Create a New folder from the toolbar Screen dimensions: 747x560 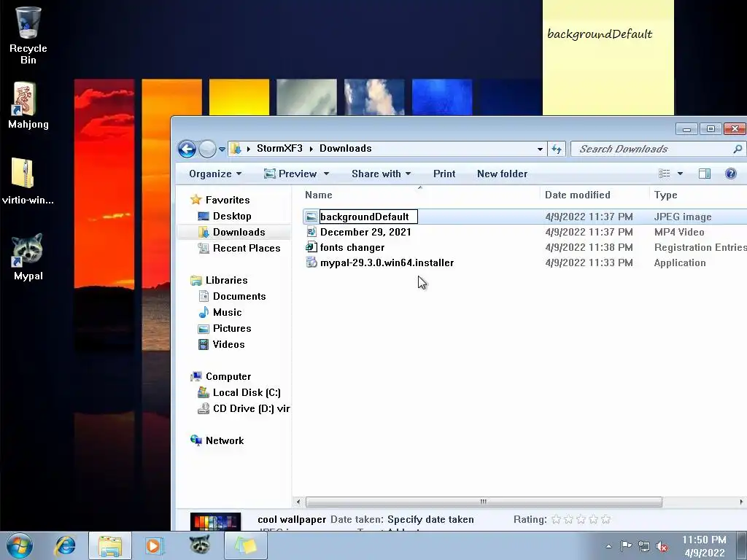coord(502,174)
